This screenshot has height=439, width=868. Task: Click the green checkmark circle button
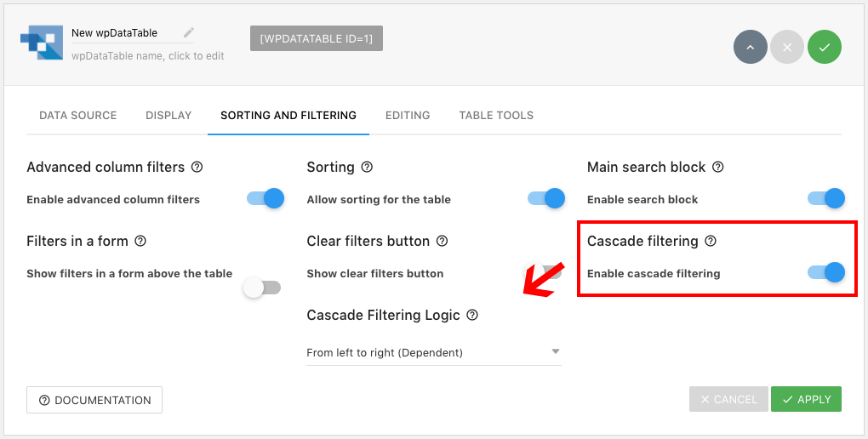click(825, 47)
